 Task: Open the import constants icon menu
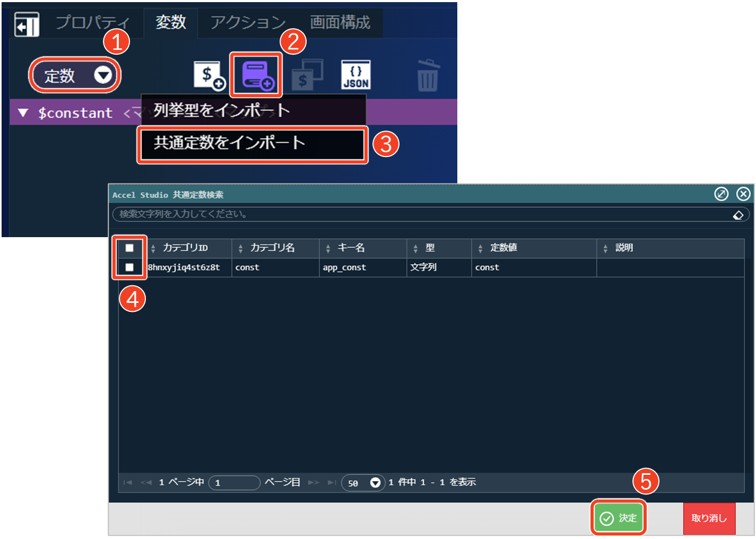pos(257,75)
